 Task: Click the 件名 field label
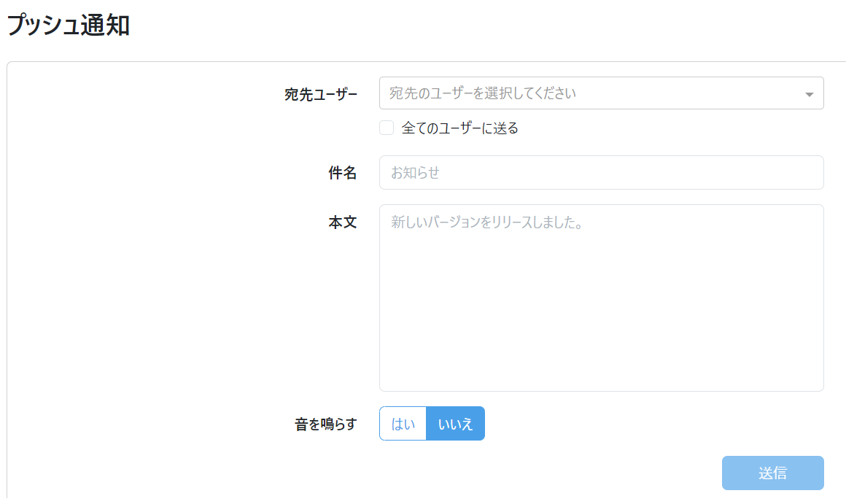pos(343,173)
